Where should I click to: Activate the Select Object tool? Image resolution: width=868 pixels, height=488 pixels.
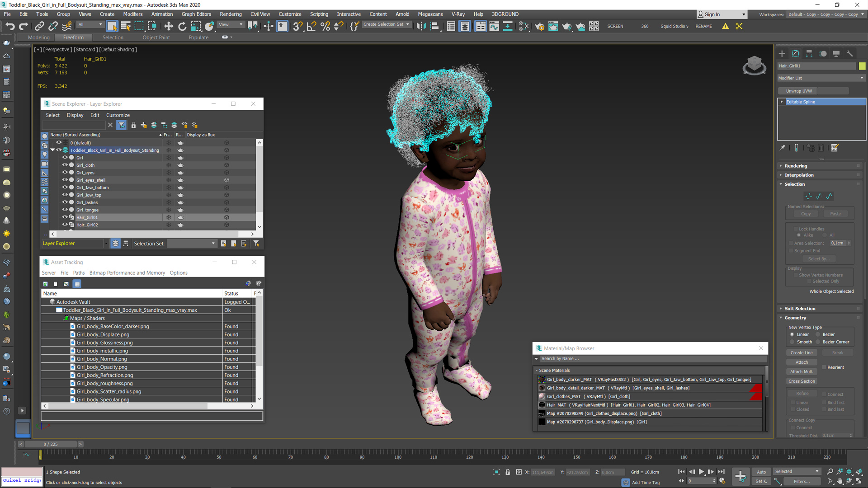pos(112,26)
